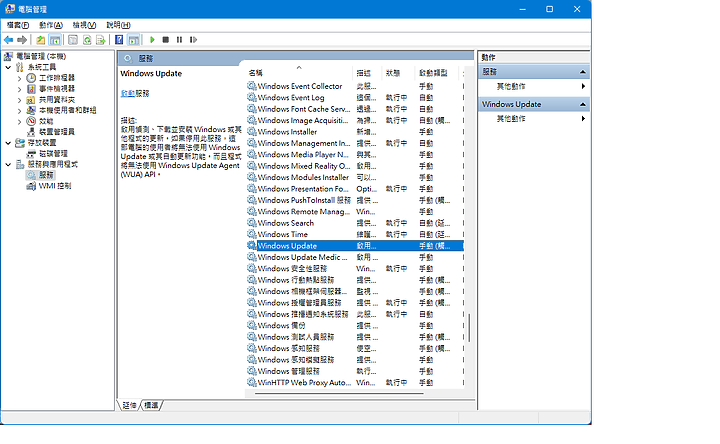Viewport: 720px width, 444px height.
Task: Expand the 本機使用者和群組 node arrow
Action: 19,110
